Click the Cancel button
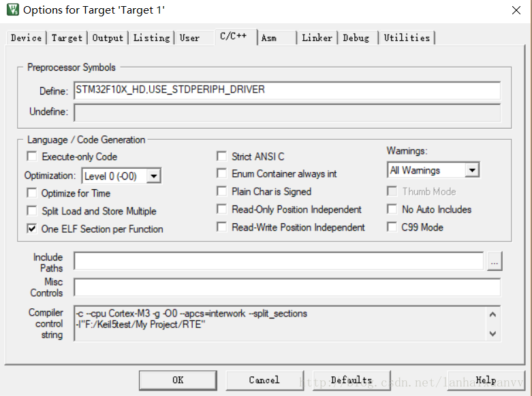The image size is (532, 396). 264,380
